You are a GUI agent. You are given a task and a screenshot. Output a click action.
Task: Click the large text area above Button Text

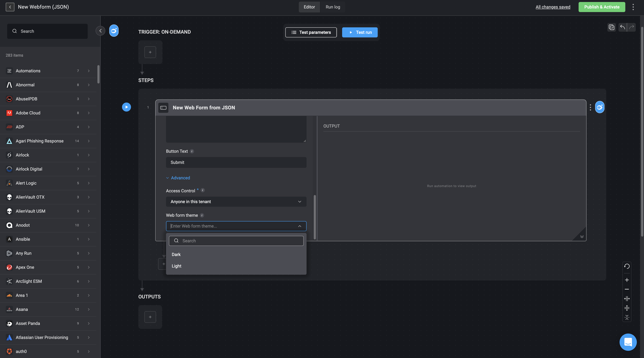[x=236, y=129]
